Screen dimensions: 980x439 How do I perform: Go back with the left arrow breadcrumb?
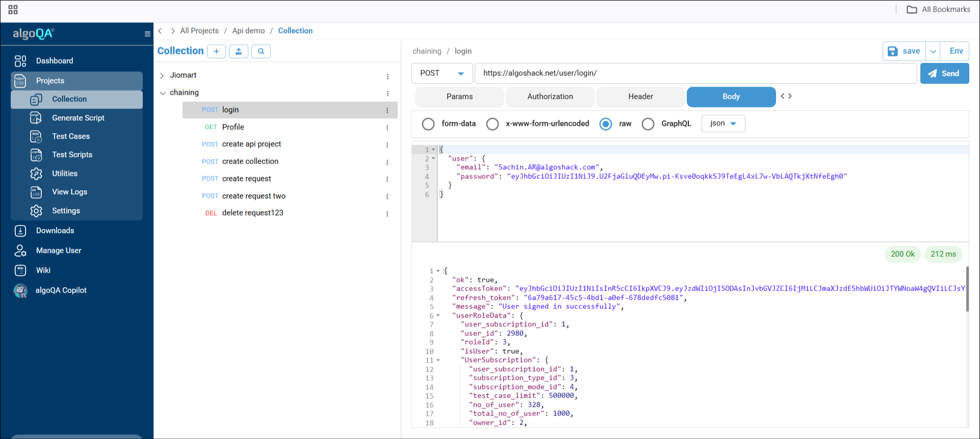(160, 31)
